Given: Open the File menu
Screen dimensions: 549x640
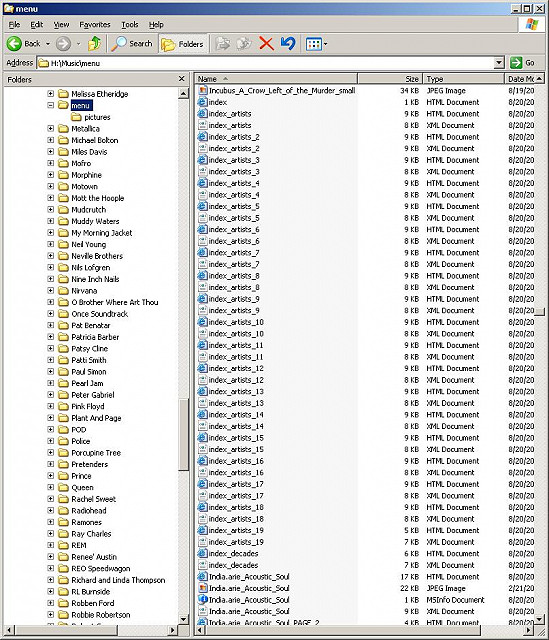Looking at the screenshot, I should (x=14, y=25).
